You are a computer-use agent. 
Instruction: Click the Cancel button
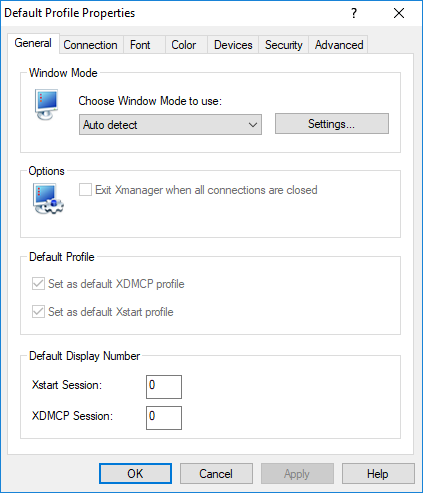(216, 473)
